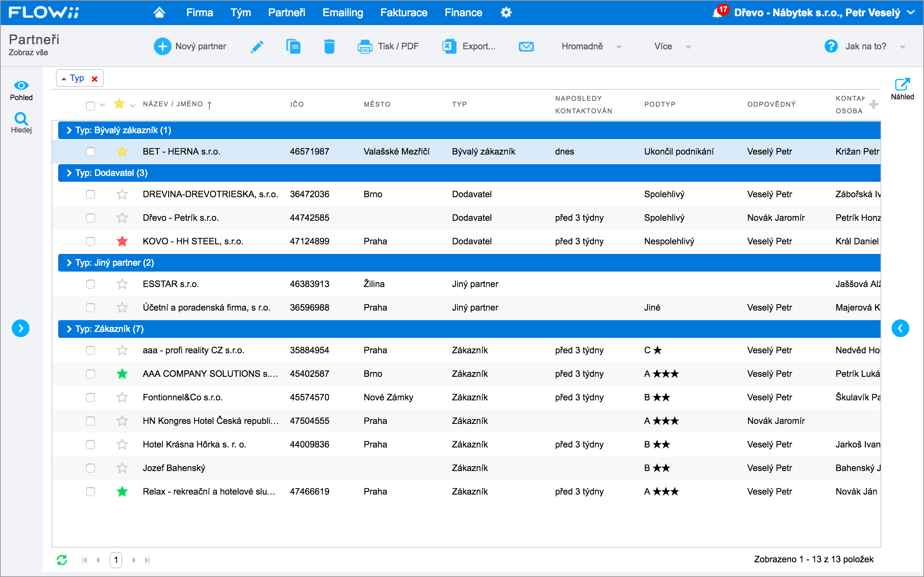The height and width of the screenshot is (577, 924).
Task: Select KOVO - HH STEEL checkbox
Action: click(91, 241)
